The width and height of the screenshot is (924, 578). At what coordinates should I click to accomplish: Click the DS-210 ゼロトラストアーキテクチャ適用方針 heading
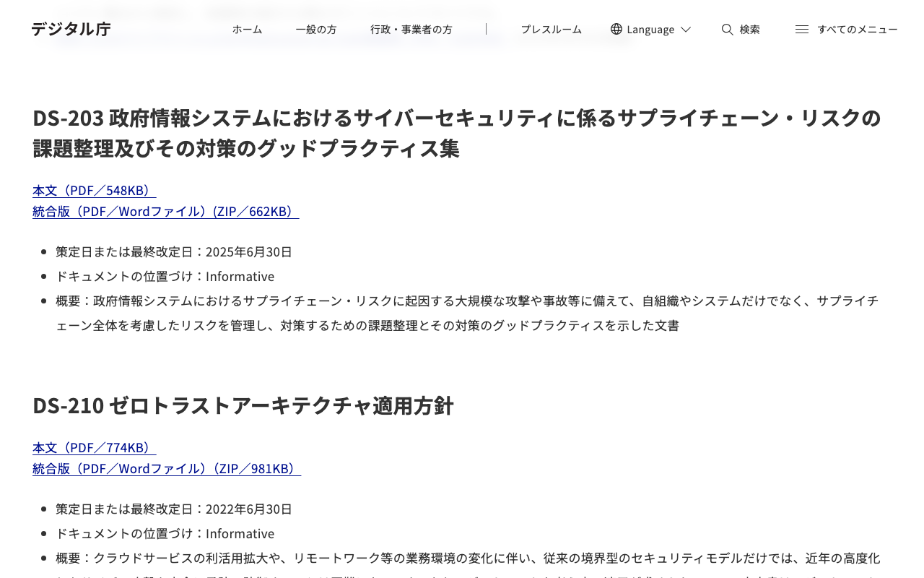coord(243,405)
